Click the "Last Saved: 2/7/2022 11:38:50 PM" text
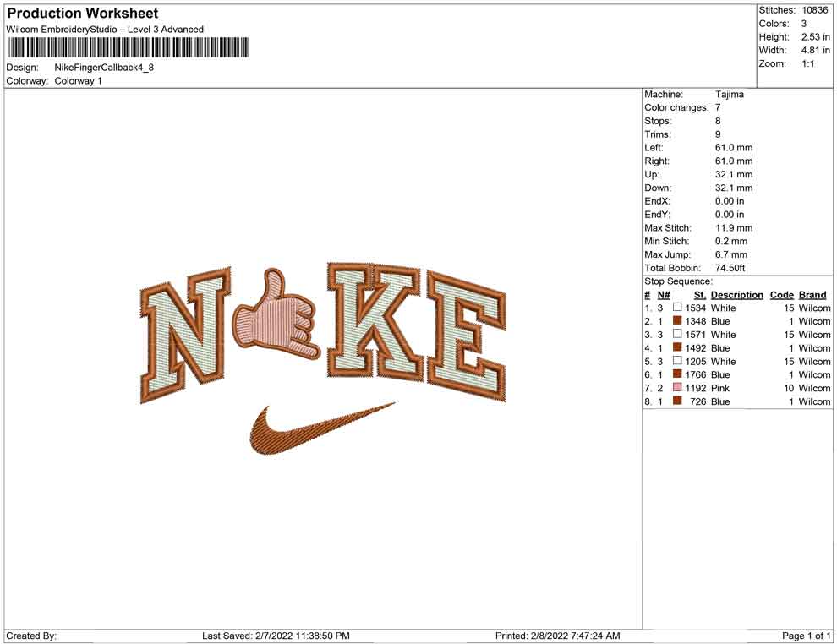The height and width of the screenshot is (644, 837). tap(276, 636)
